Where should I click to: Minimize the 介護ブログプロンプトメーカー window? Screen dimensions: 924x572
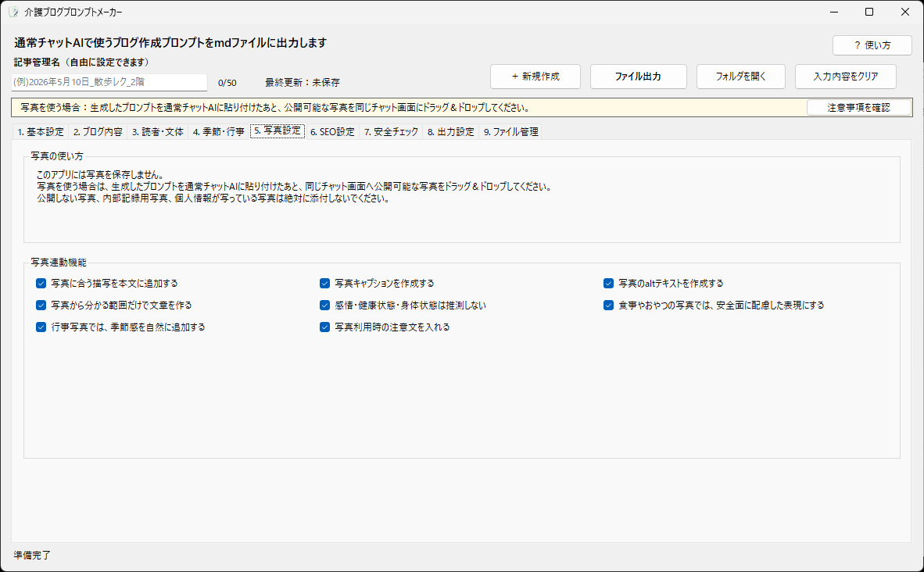pyautogui.click(x=834, y=12)
